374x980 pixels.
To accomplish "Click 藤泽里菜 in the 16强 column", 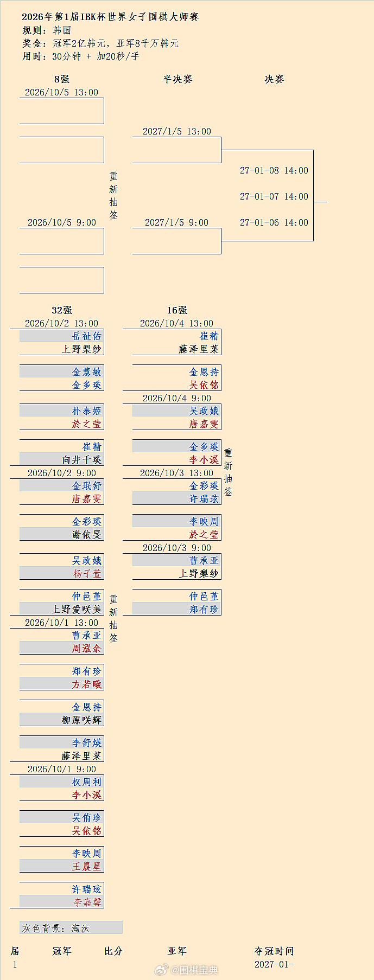I will [199, 349].
